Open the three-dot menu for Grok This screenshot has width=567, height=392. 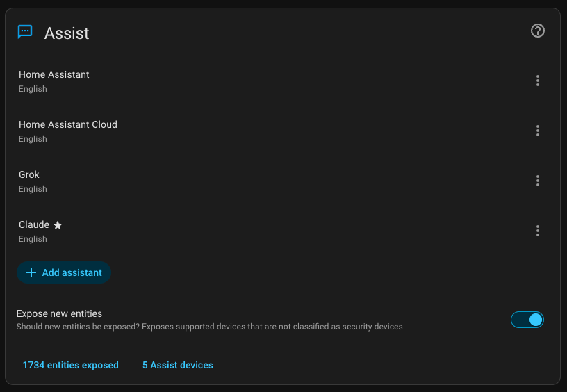[537, 181]
